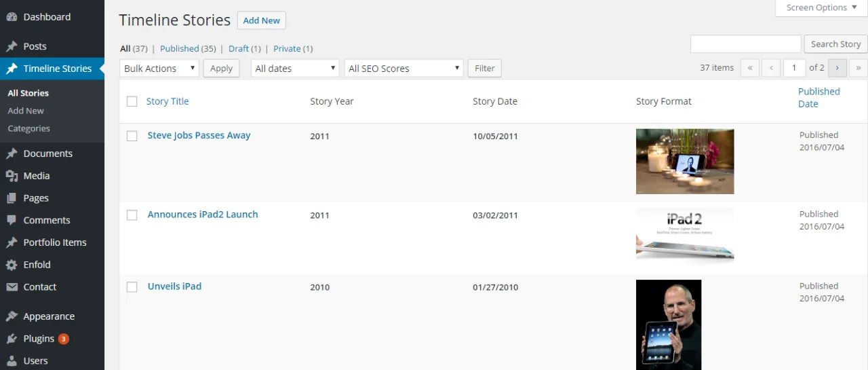Click the disabled previous page arrow
The width and height of the screenshot is (868, 370).
[x=771, y=68]
